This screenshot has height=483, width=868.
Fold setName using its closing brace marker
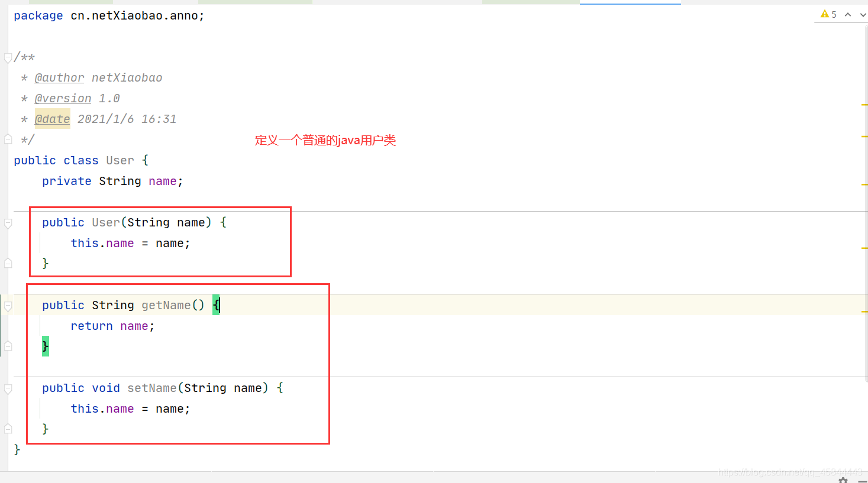click(x=8, y=429)
